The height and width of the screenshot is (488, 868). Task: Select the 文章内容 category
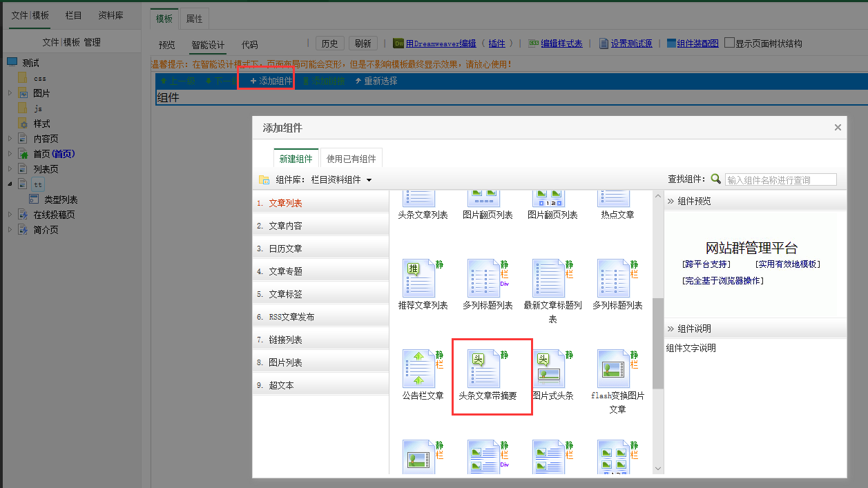[x=320, y=226]
